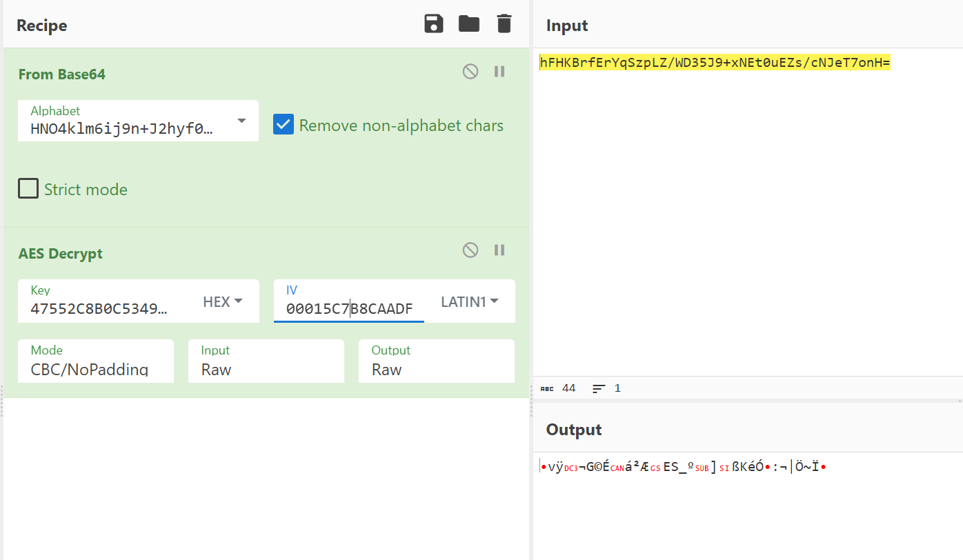Click the Recipe panel heading
The width and height of the screenshot is (963, 560).
pyautogui.click(x=42, y=26)
